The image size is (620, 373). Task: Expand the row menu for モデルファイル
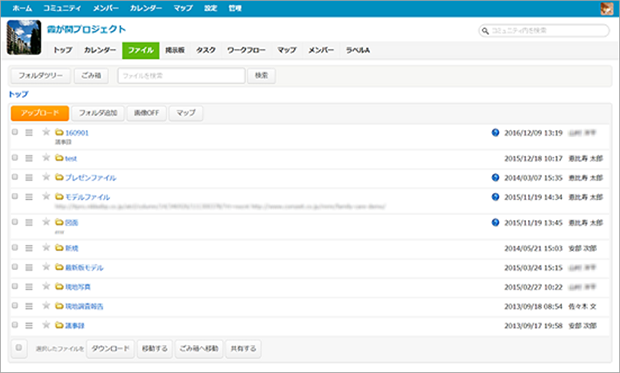tap(29, 197)
